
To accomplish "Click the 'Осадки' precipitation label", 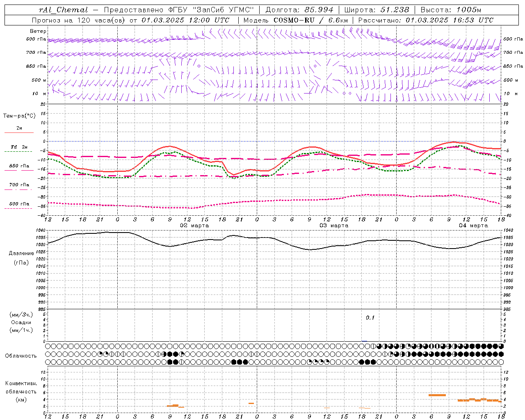I will [x=21, y=322].
